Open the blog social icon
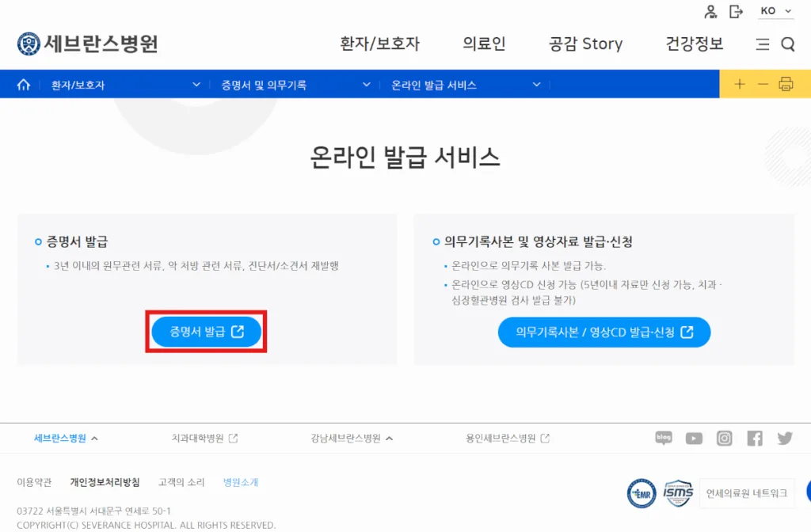The height and width of the screenshot is (532, 811). click(x=664, y=438)
